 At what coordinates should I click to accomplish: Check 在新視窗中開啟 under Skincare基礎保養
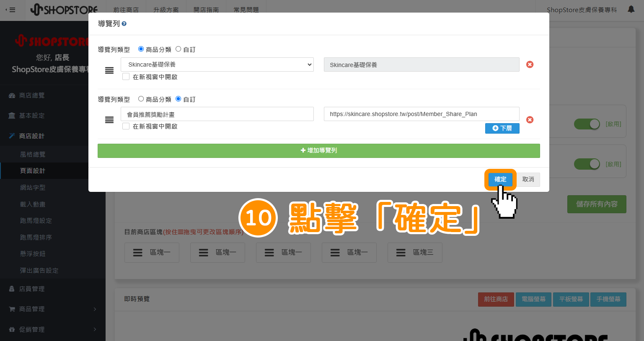(x=126, y=77)
